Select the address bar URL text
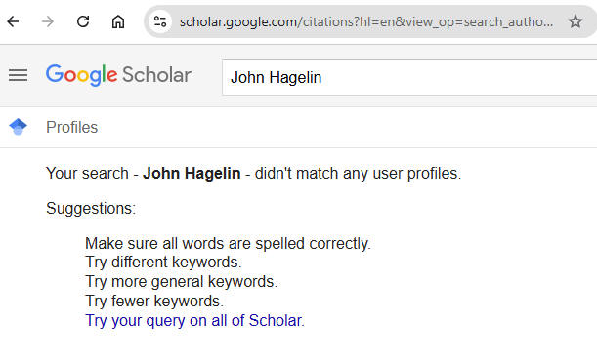 click(x=366, y=22)
